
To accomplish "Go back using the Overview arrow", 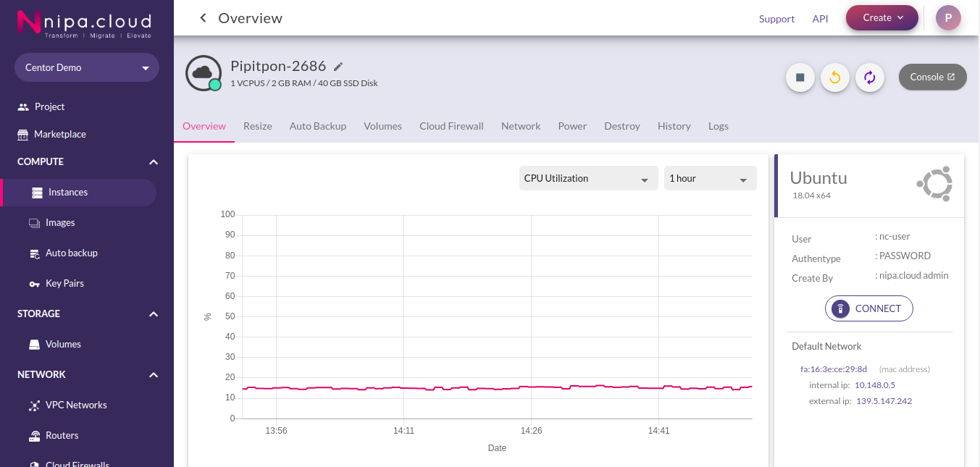I will (204, 18).
